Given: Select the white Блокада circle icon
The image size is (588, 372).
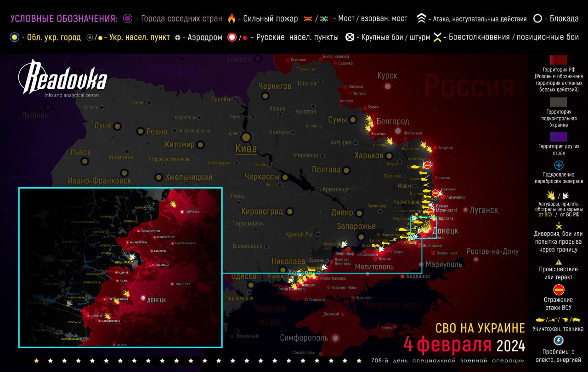Looking at the screenshot, I should point(537,19).
